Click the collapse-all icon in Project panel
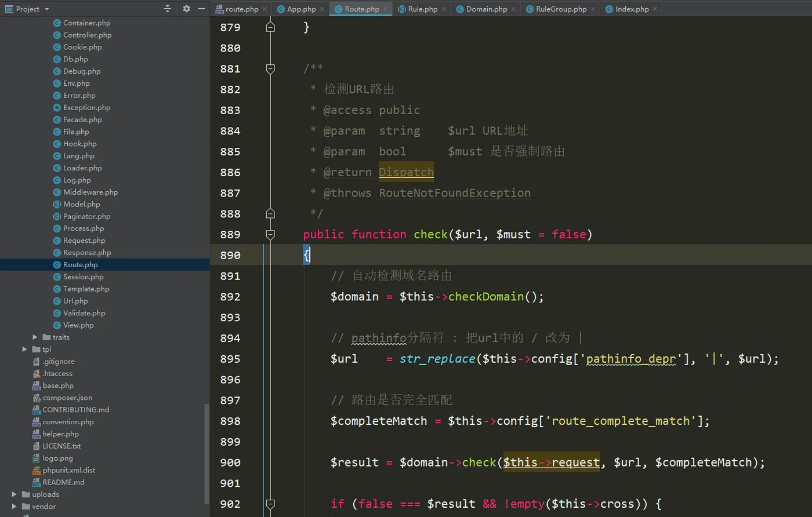The width and height of the screenshot is (812, 517). pos(168,9)
